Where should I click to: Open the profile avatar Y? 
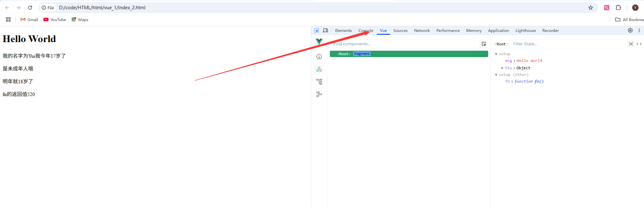(635, 8)
